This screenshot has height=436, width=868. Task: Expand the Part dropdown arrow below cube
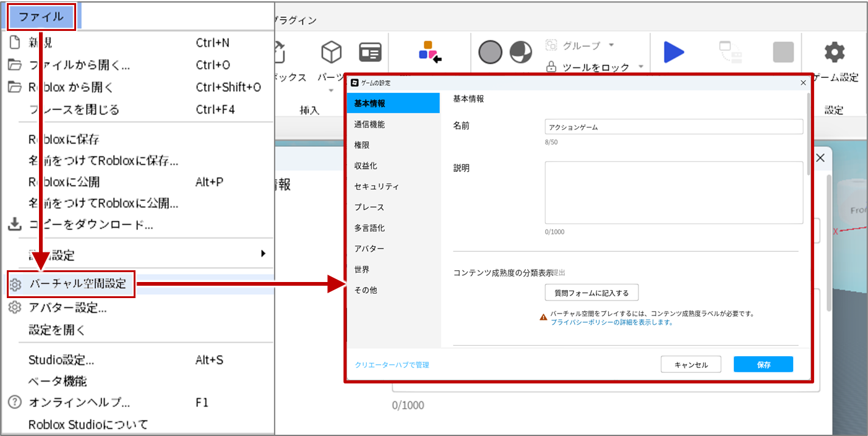point(331,90)
